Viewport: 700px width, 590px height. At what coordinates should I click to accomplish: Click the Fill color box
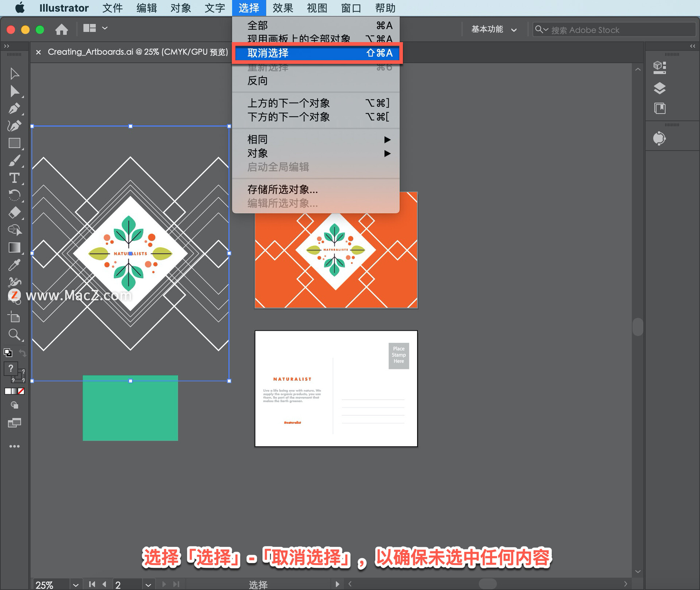point(11,369)
